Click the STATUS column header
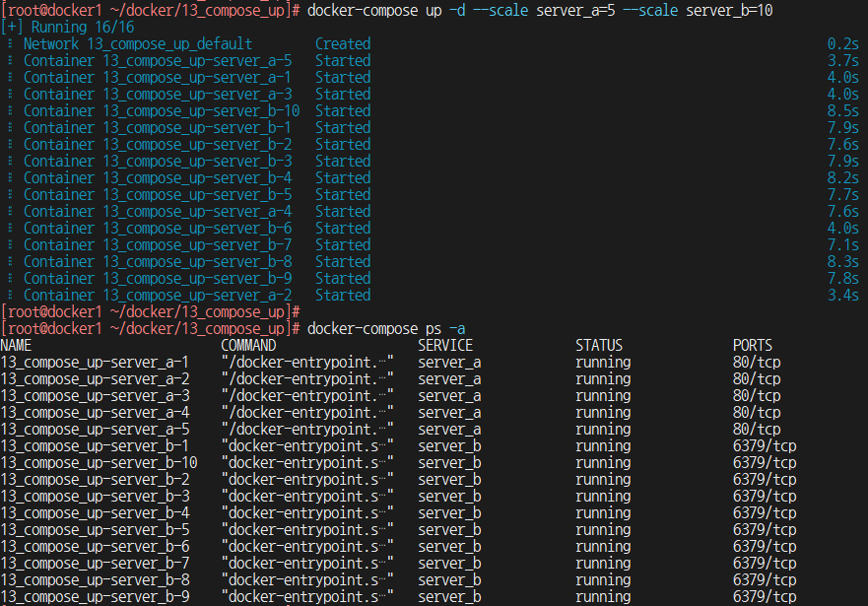 pos(599,345)
